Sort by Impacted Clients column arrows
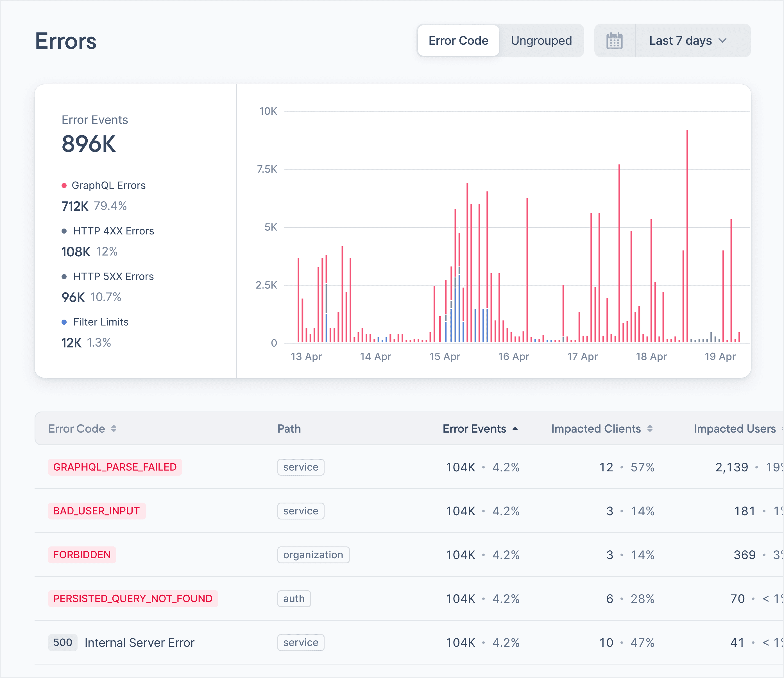The width and height of the screenshot is (784, 678). 650,429
